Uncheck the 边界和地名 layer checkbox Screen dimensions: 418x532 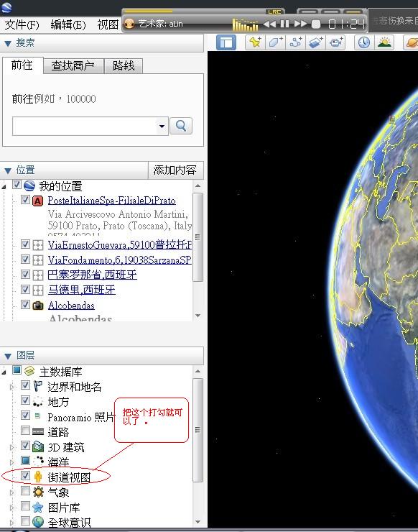pos(25,385)
